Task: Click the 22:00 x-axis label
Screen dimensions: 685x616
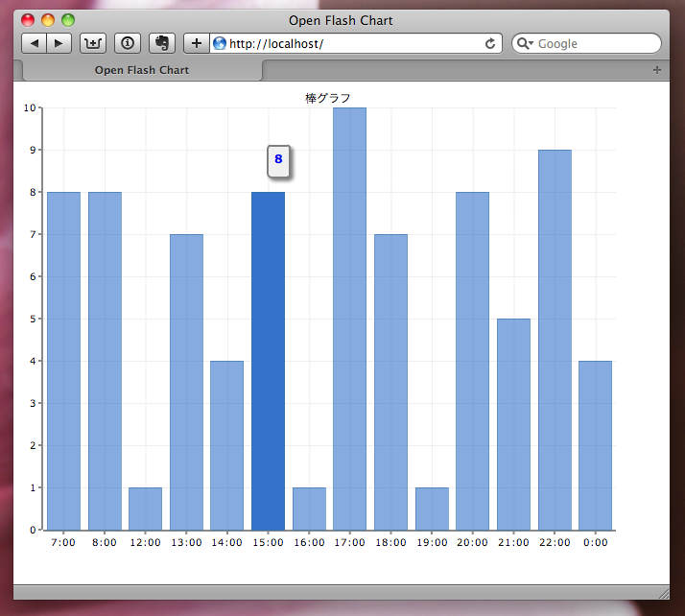Action: pos(555,543)
